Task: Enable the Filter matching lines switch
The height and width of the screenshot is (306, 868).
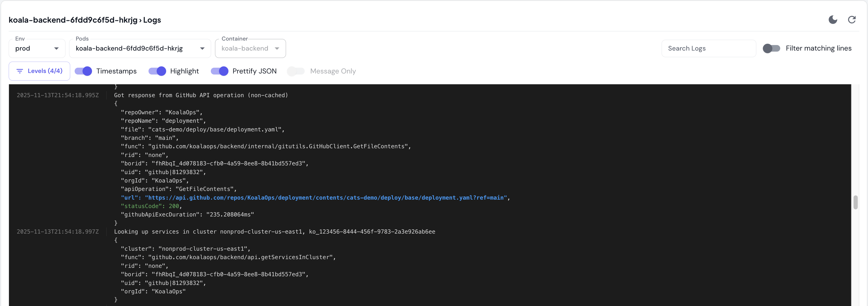Action: pos(772,48)
